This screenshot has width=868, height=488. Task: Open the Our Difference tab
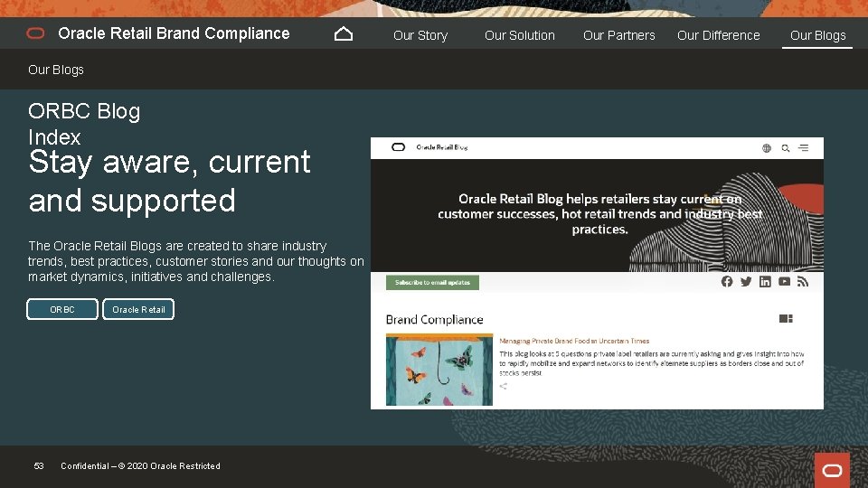[x=719, y=35]
